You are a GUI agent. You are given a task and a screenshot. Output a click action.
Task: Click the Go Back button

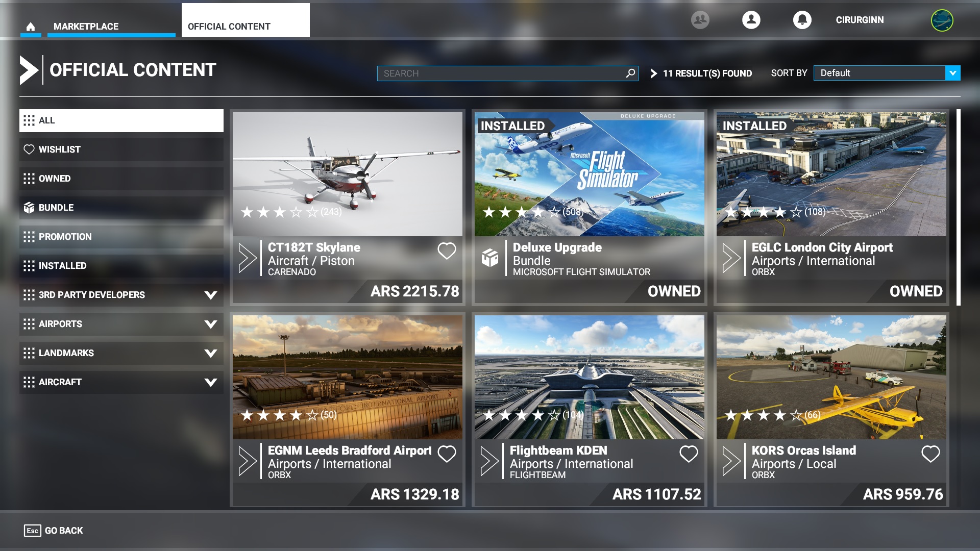pos(54,531)
